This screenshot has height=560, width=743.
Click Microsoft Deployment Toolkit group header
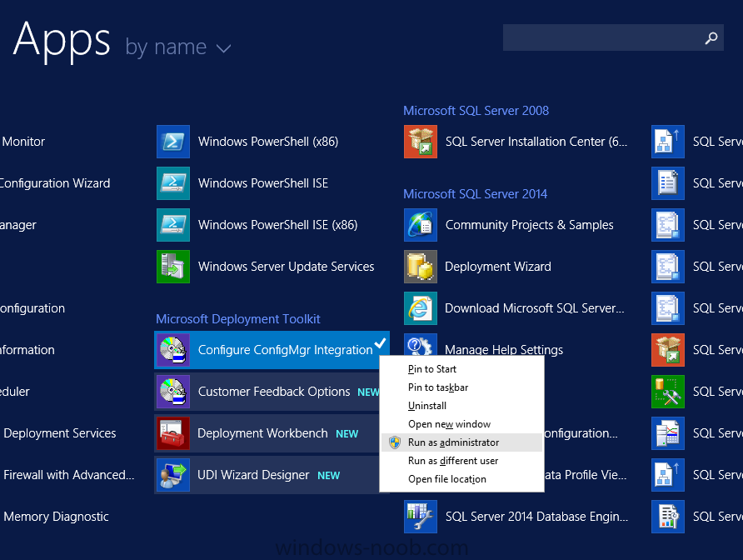(x=238, y=318)
